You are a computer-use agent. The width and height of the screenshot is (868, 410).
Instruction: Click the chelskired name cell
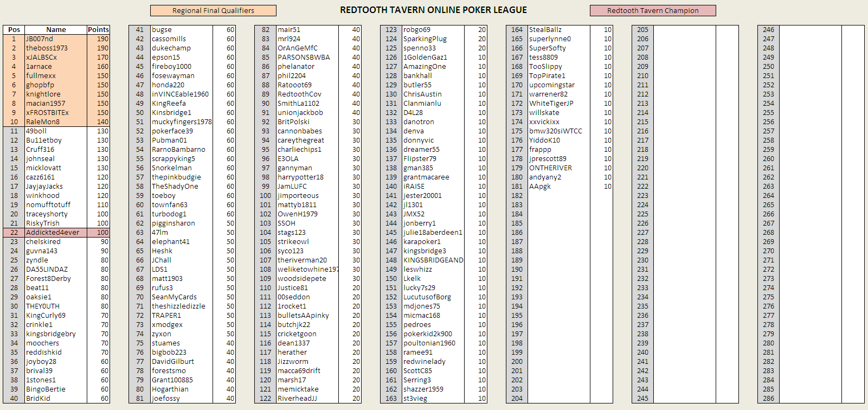pos(56,241)
